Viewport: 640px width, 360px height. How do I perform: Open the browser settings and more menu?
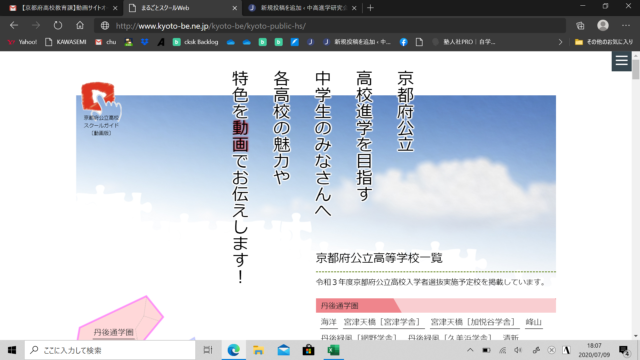coord(625,26)
